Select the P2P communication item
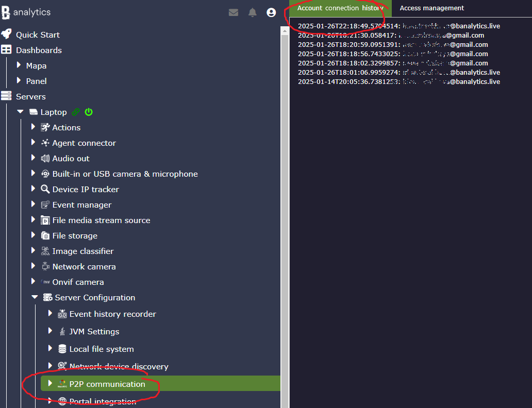Screen dimensions: 532x408 point(107,384)
